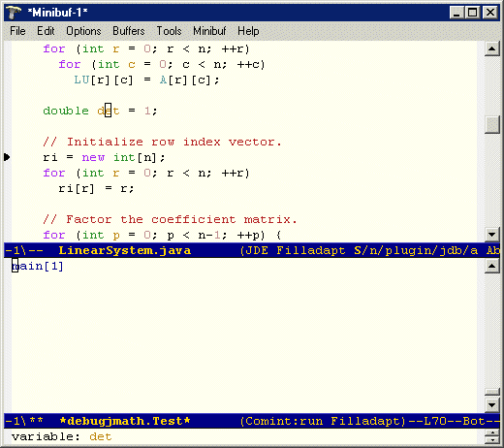Click the debugger pane's scroll down arrow

492,405
